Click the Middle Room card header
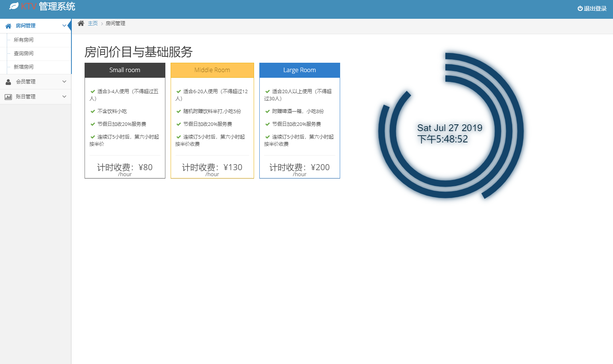 pyautogui.click(x=212, y=70)
